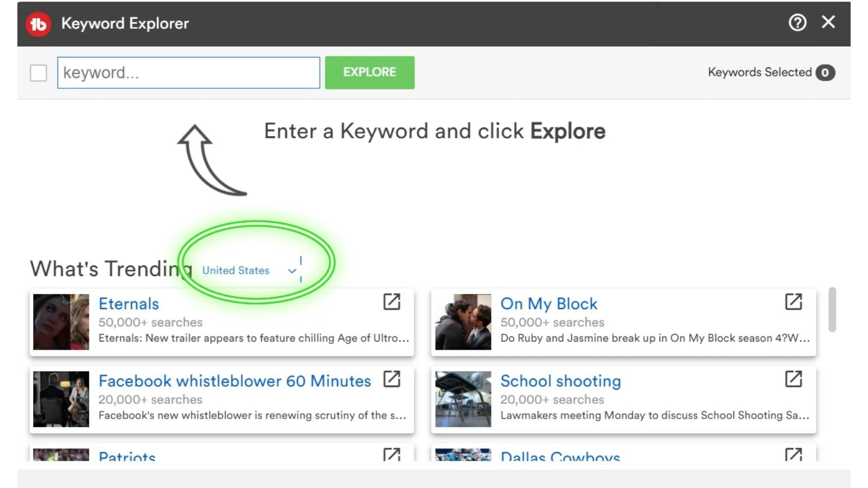Open the United States country dropdown
The image size is (868, 488).
click(x=250, y=271)
